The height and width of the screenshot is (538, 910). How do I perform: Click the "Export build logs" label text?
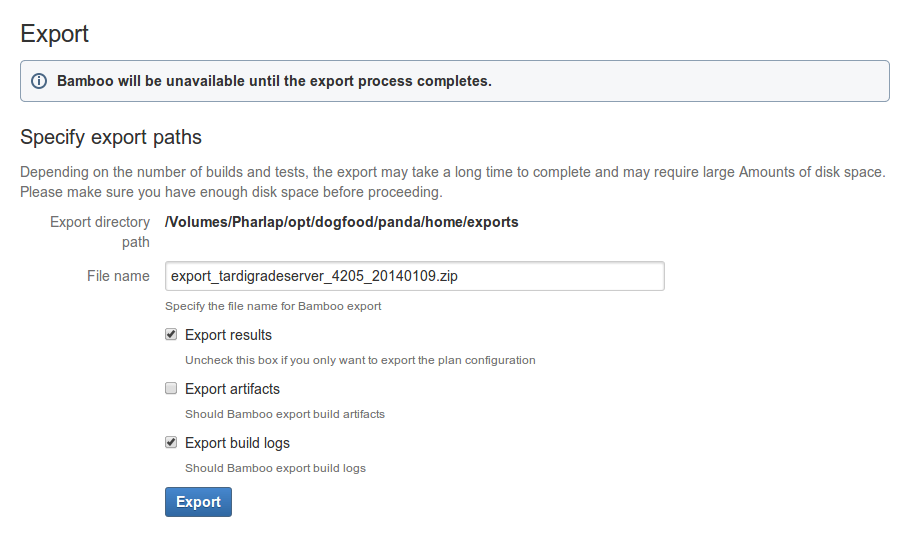237,443
